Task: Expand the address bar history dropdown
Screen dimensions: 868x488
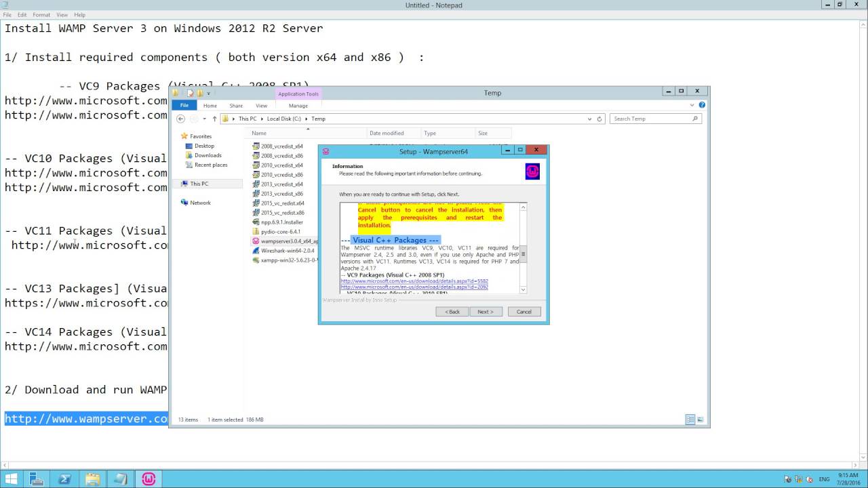Action: [x=589, y=119]
